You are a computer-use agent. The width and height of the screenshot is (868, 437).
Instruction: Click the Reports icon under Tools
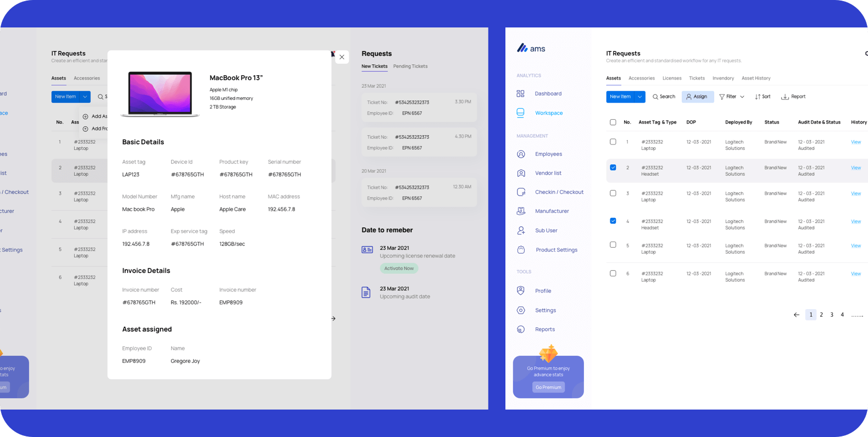[x=521, y=329]
